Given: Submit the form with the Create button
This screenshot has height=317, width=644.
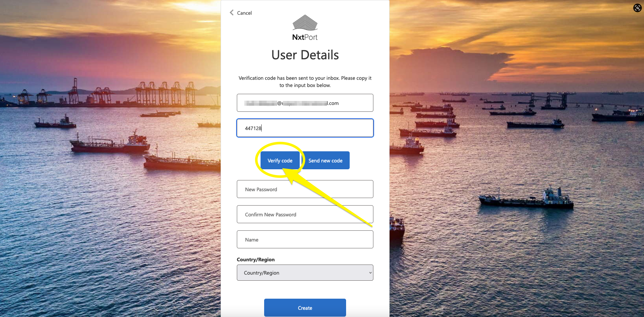Looking at the screenshot, I should [305, 308].
